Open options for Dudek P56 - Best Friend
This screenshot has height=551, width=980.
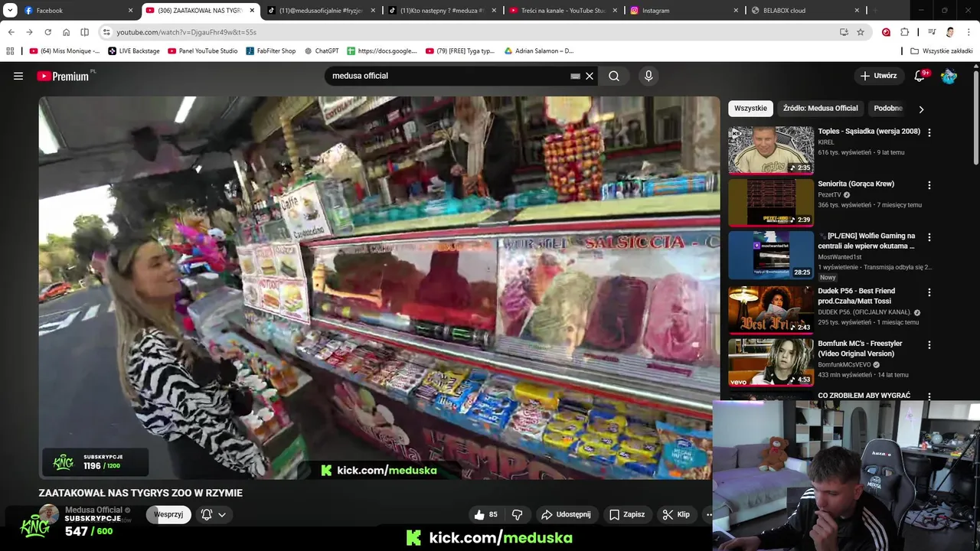pyautogui.click(x=929, y=292)
